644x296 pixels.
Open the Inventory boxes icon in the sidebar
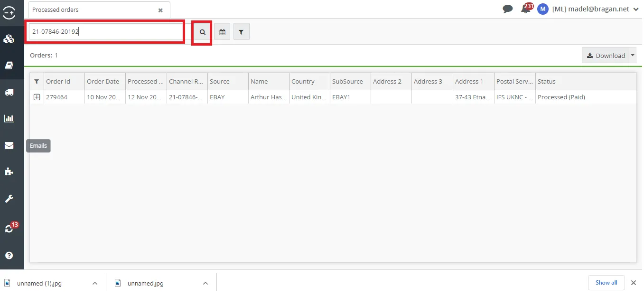9,39
